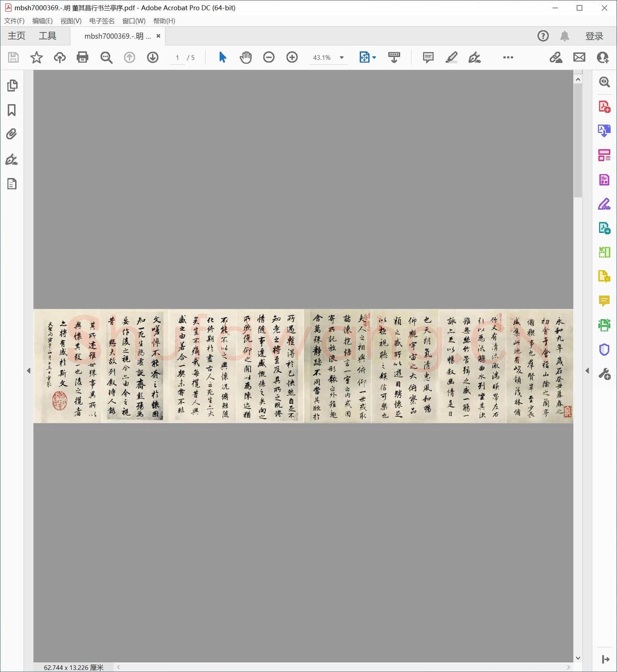Open the Protect shield tool

604,350
